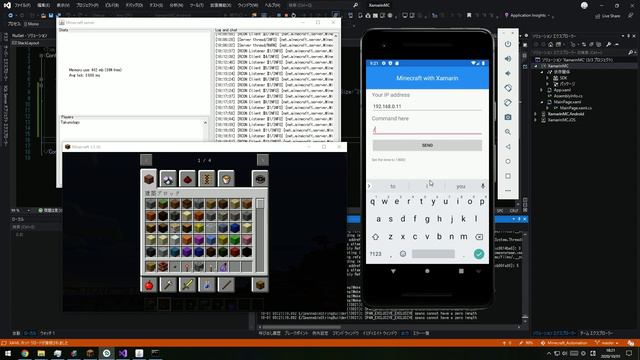Click the emulator camera screenshot icon
Viewport: 640px width, 360px height.
(508, 117)
